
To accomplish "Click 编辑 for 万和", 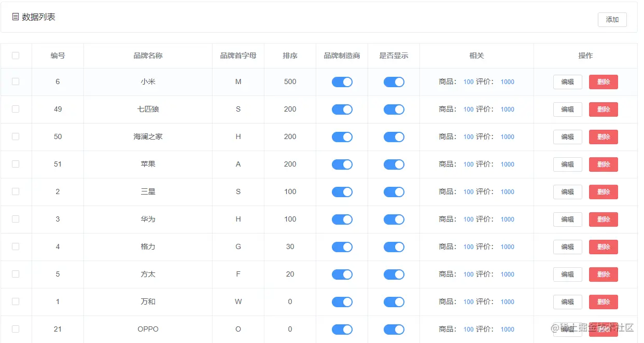I will (568, 302).
